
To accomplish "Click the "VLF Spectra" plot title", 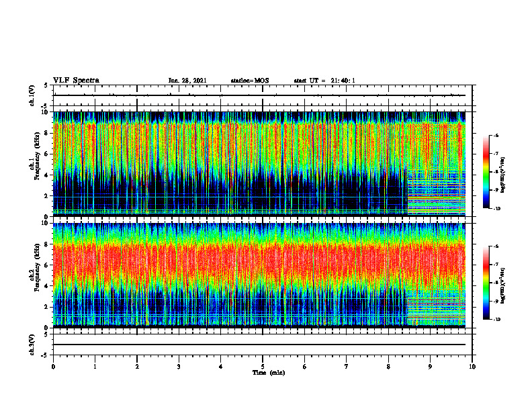I will pos(76,81).
